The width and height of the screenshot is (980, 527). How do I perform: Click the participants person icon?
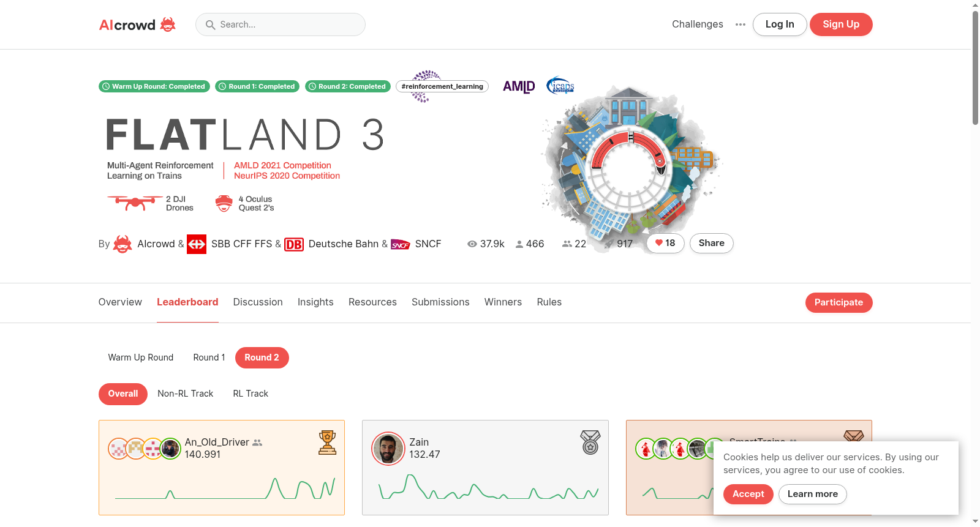[x=519, y=244]
